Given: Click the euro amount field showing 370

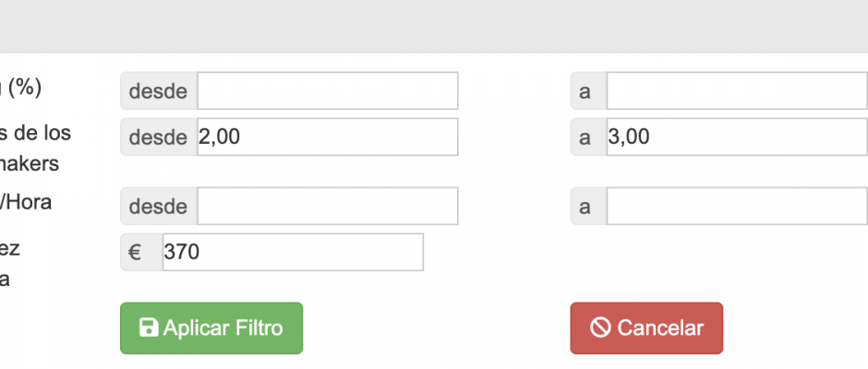Looking at the screenshot, I should click(293, 252).
